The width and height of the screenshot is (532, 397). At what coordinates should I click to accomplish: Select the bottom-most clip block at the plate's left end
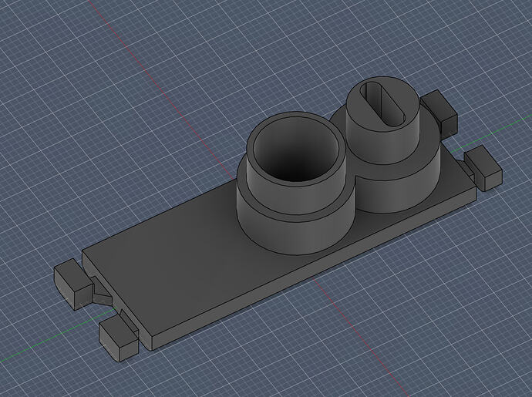[x=119, y=338]
